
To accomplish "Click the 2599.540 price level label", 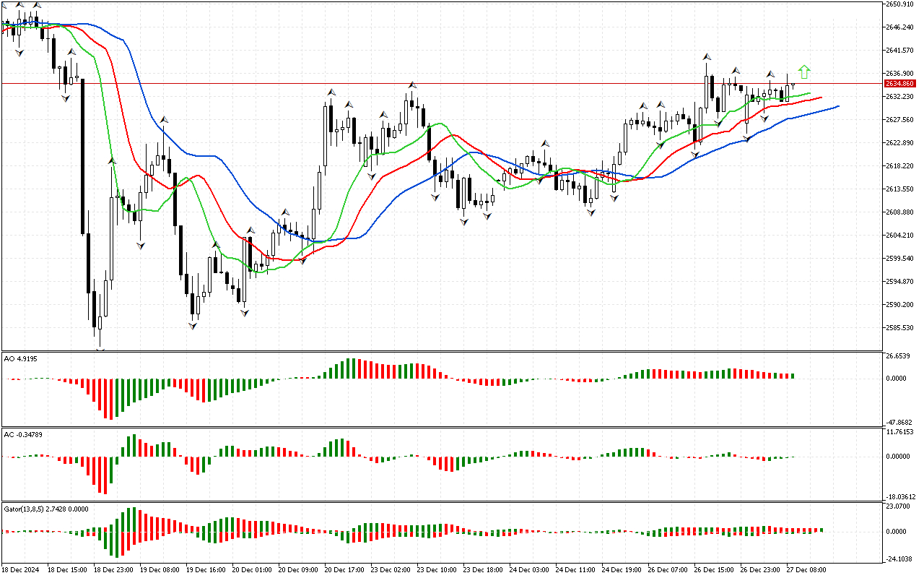I will coord(900,259).
